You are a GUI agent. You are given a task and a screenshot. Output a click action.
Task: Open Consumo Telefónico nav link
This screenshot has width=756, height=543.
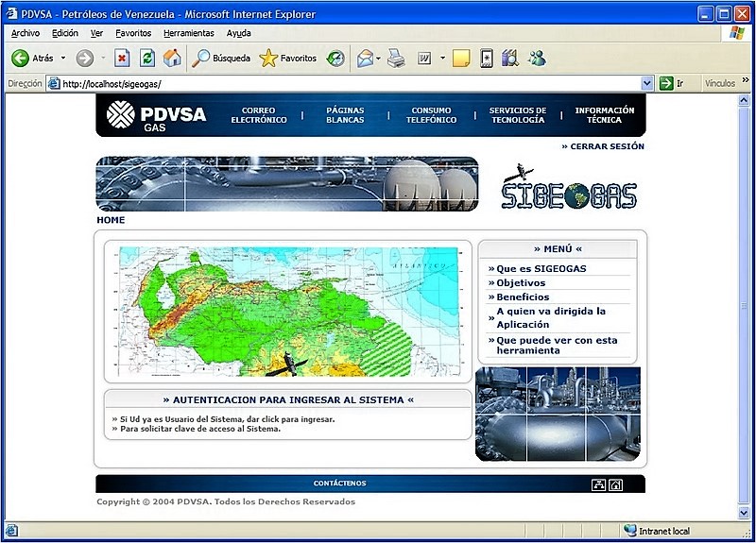431,115
